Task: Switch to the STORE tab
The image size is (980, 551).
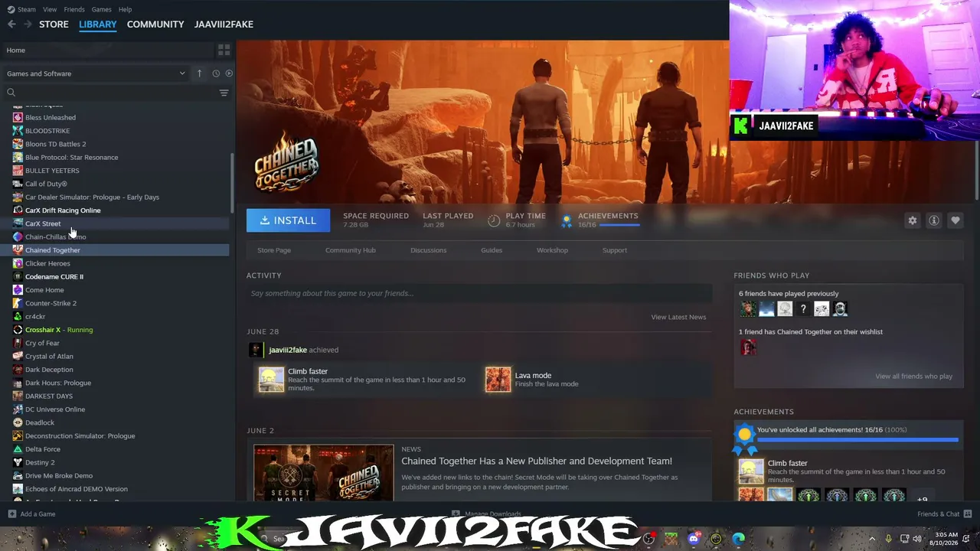Action: (54, 24)
